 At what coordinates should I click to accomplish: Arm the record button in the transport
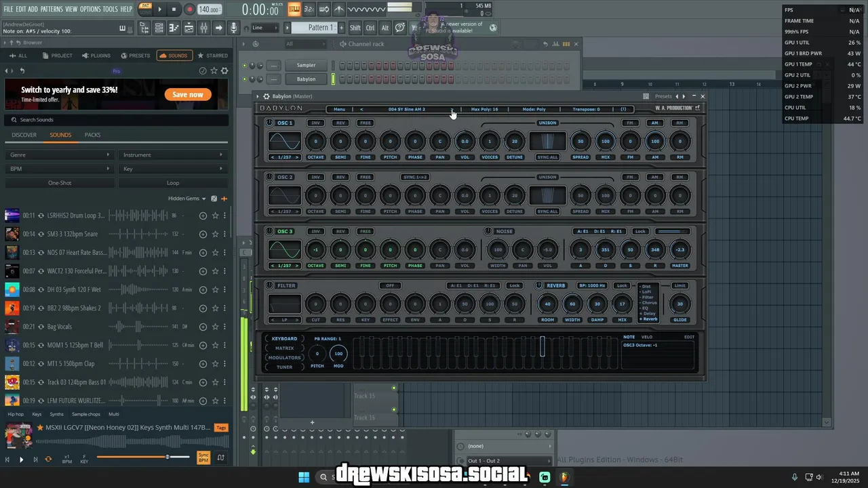point(189,9)
